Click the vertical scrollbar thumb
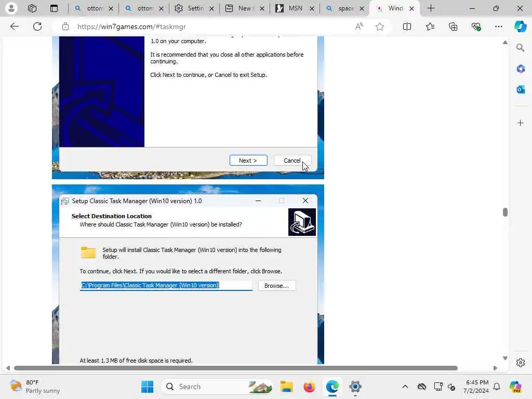This screenshot has width=532, height=399. point(505,212)
